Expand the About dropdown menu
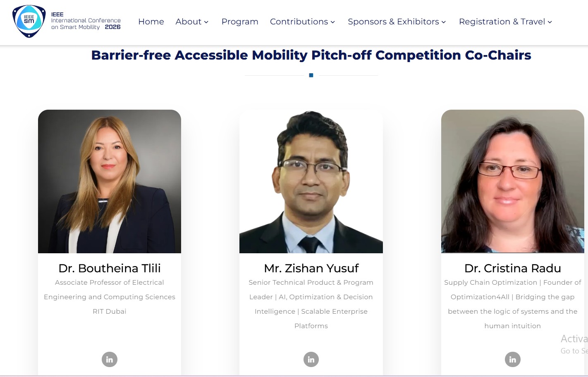The width and height of the screenshot is (588, 377). [192, 22]
